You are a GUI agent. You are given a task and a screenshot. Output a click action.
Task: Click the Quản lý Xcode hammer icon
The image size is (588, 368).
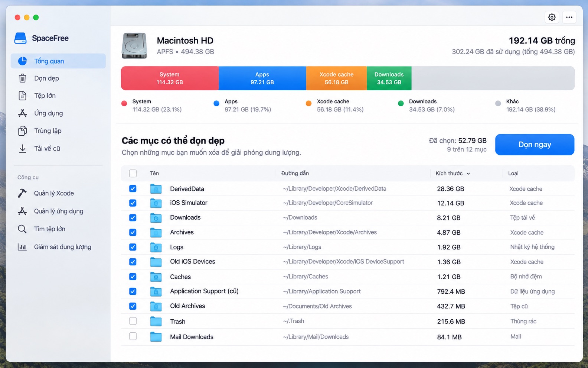click(22, 193)
